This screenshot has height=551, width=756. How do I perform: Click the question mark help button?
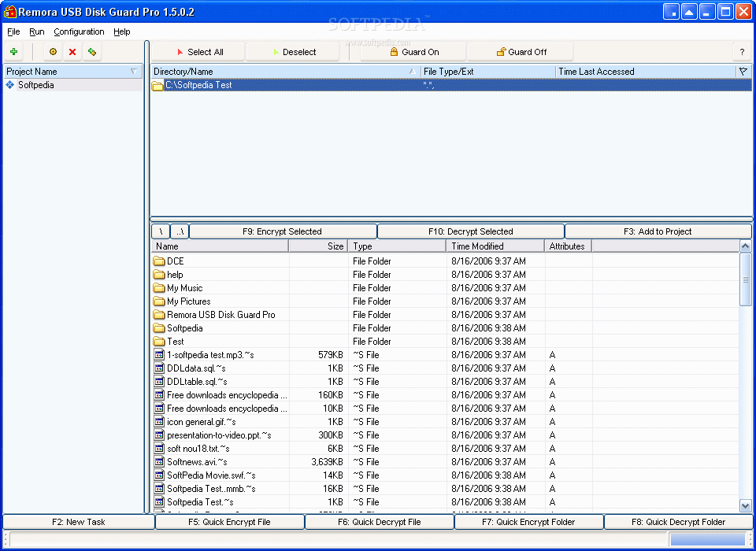coord(742,52)
